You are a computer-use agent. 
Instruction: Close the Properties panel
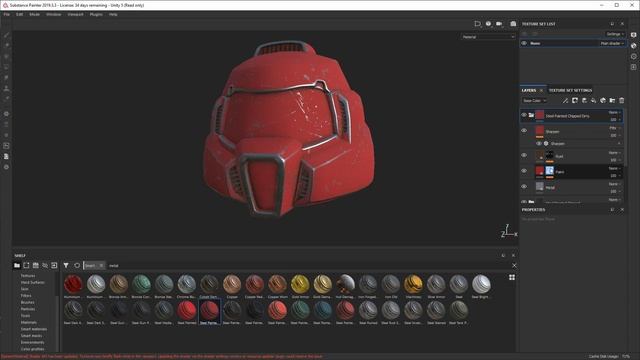pos(622,210)
